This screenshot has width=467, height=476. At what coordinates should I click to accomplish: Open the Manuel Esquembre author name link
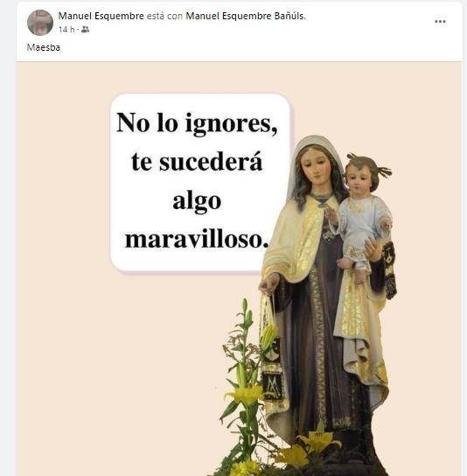[101, 16]
